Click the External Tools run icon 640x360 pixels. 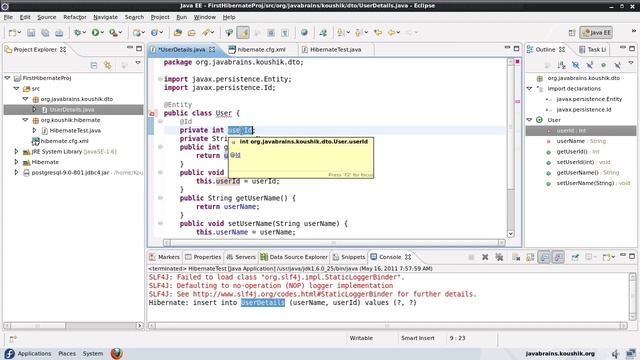[113, 33]
